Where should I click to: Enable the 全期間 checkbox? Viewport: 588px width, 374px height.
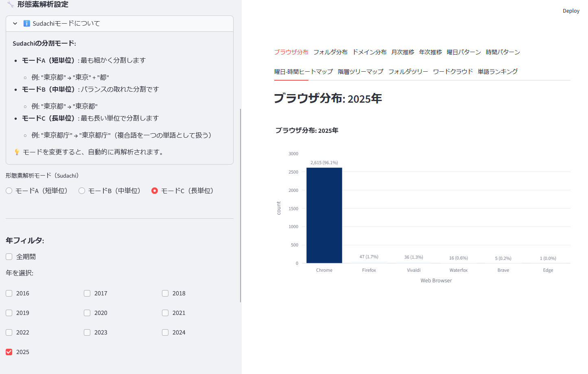pos(9,256)
